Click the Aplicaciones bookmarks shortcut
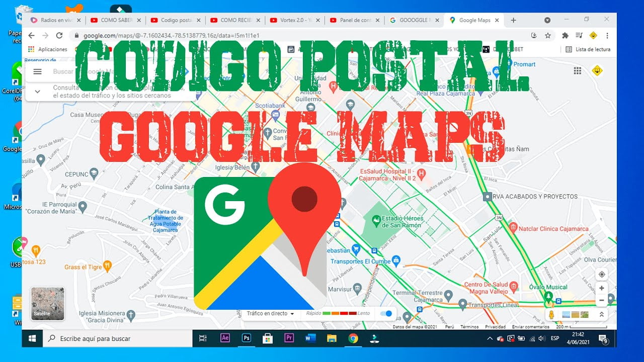 (48, 49)
